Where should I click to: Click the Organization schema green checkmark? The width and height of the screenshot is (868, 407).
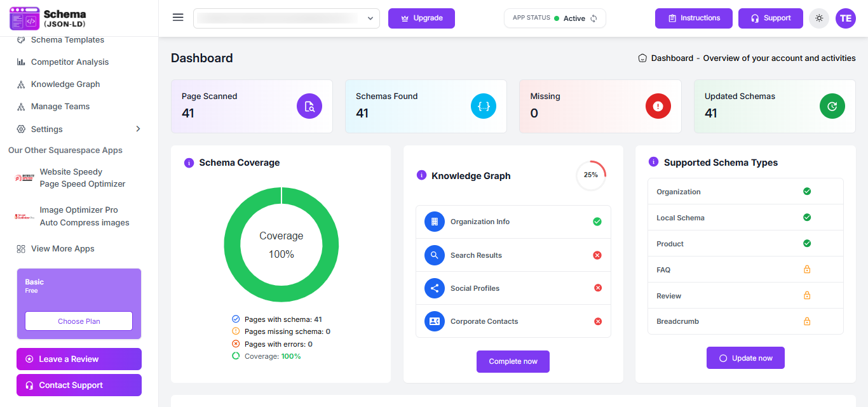pos(807,191)
